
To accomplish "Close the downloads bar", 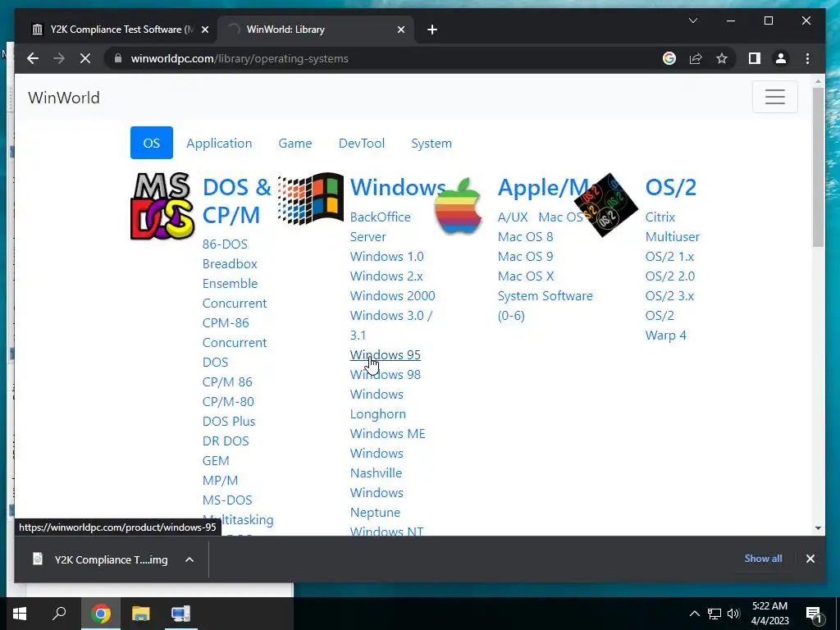I will click(810, 559).
